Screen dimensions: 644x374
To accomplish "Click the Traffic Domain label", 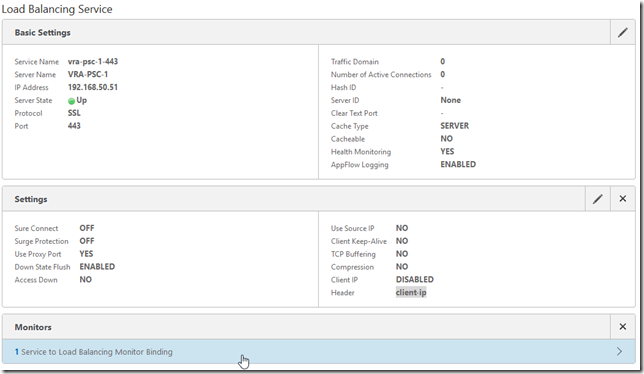I will click(x=355, y=62).
